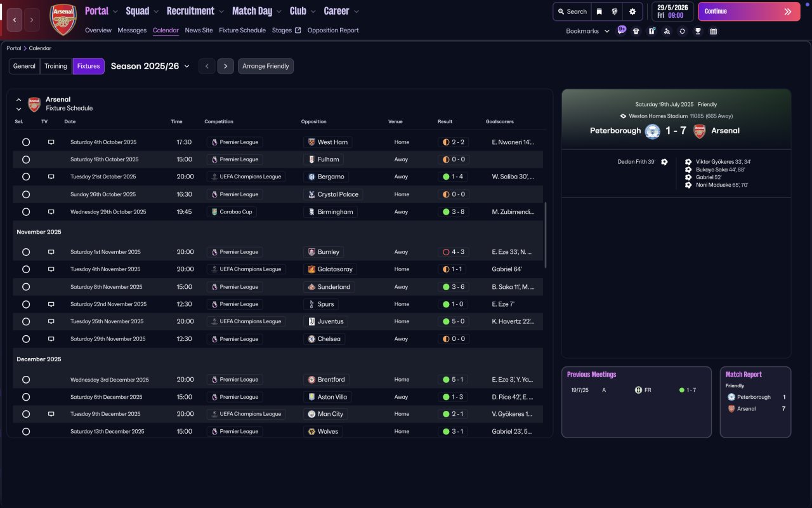Click the Arsenal club badge in header
This screenshot has width=812, height=508.
coord(63,20)
